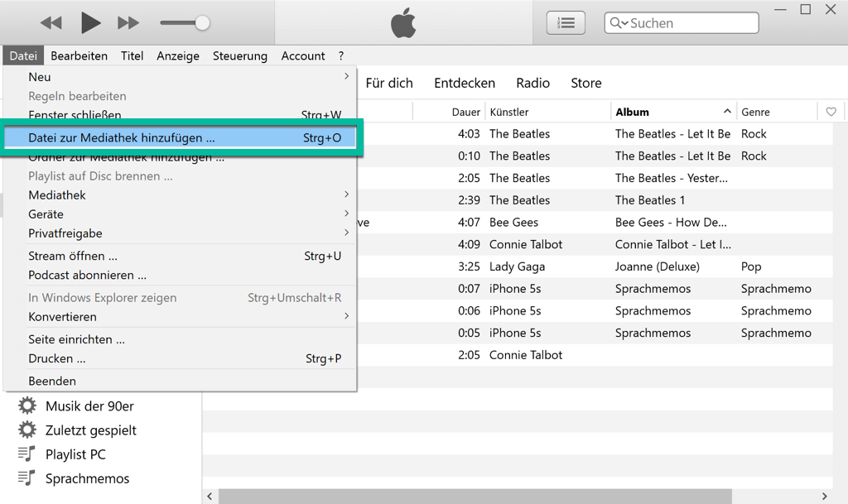Select the Lady Gaga track row

point(595,266)
